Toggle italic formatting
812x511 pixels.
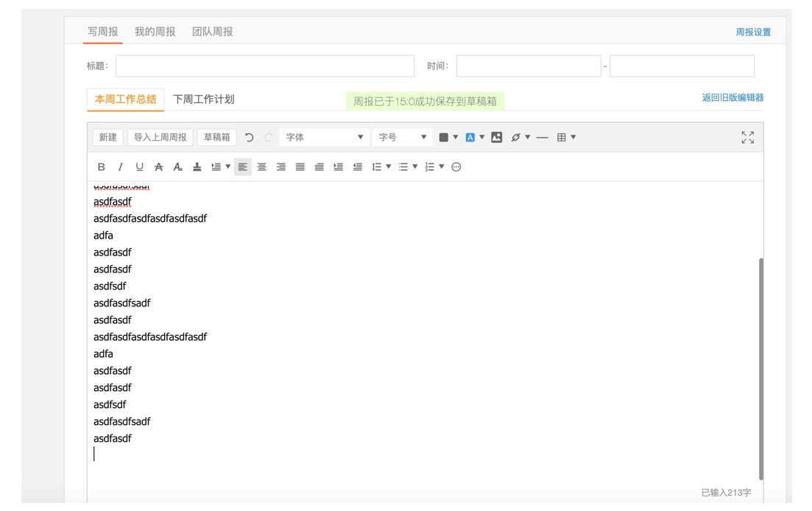(120, 166)
